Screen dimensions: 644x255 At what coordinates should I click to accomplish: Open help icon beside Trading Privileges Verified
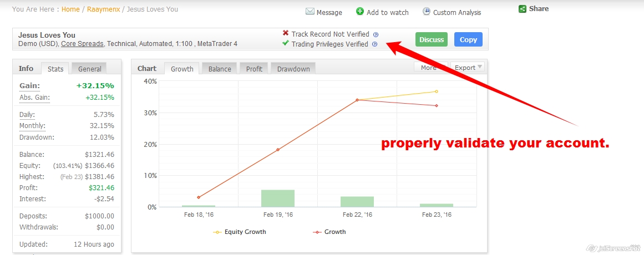(x=374, y=44)
